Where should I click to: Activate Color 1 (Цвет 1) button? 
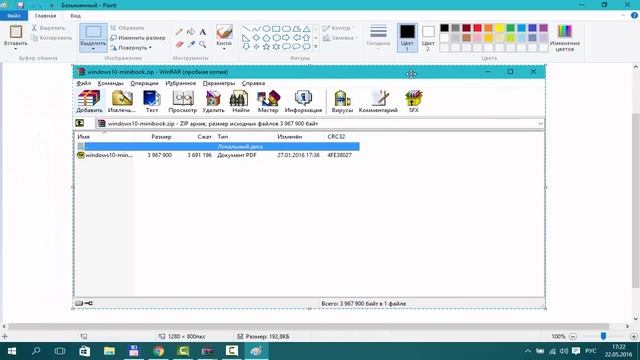[407, 38]
